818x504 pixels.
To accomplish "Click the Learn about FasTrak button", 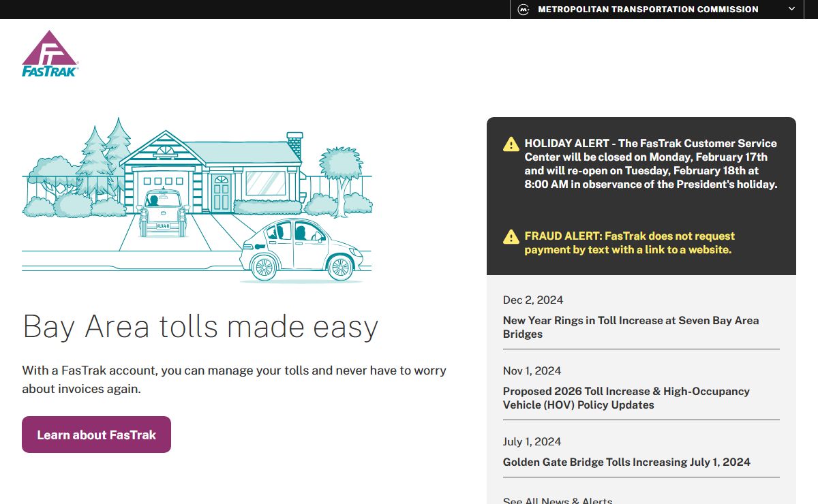I will tap(96, 435).
